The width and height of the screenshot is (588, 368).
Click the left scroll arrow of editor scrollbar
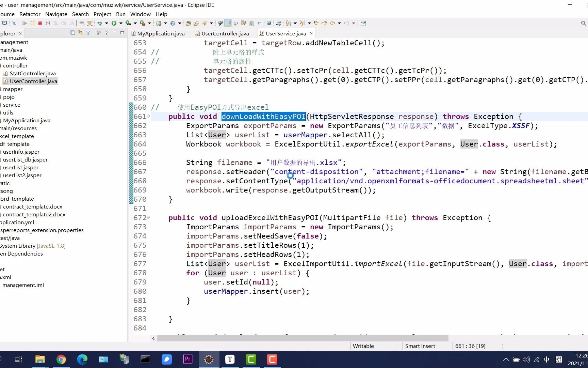(153, 338)
